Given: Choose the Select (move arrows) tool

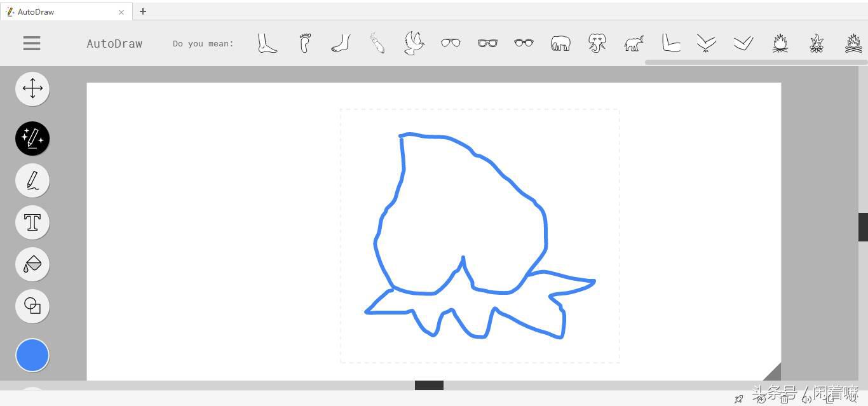Looking at the screenshot, I should [32, 88].
